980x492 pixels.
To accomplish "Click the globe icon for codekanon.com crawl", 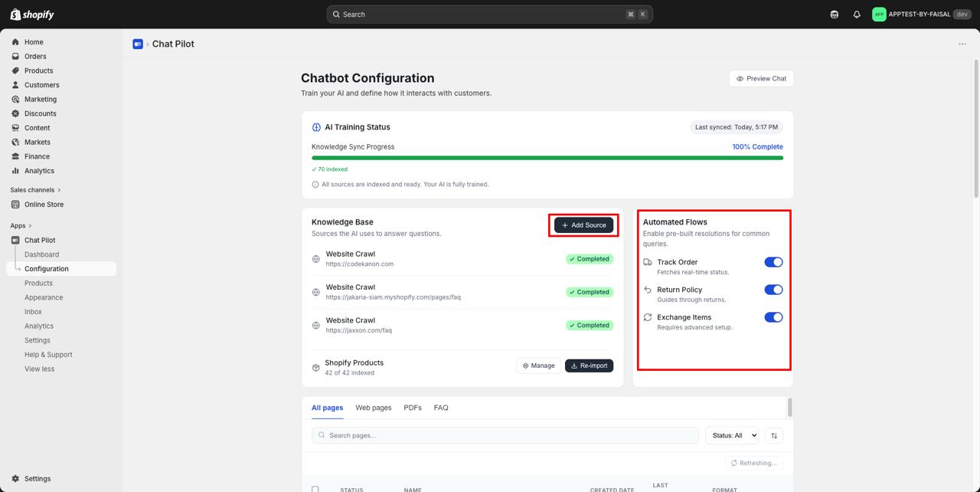I will click(x=316, y=259).
